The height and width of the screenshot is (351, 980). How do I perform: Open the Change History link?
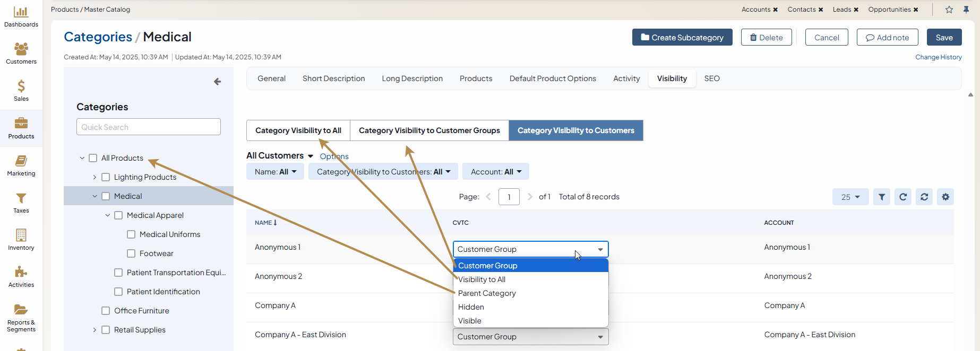[938, 57]
